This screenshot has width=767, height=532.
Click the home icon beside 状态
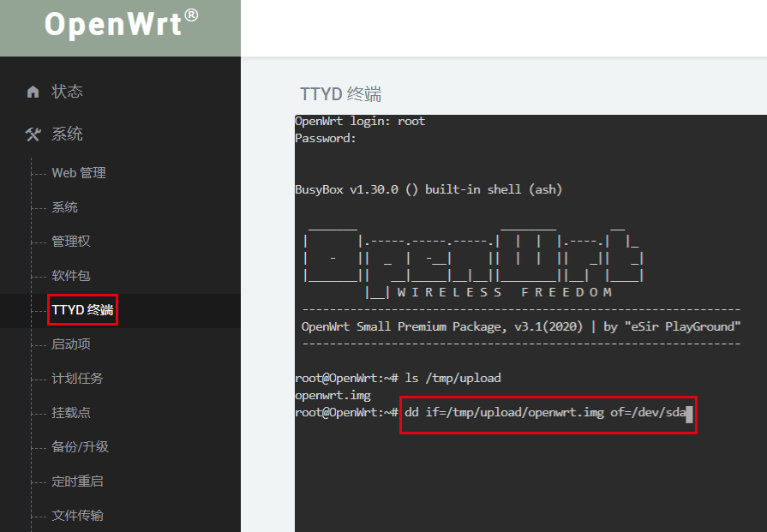tap(33, 92)
